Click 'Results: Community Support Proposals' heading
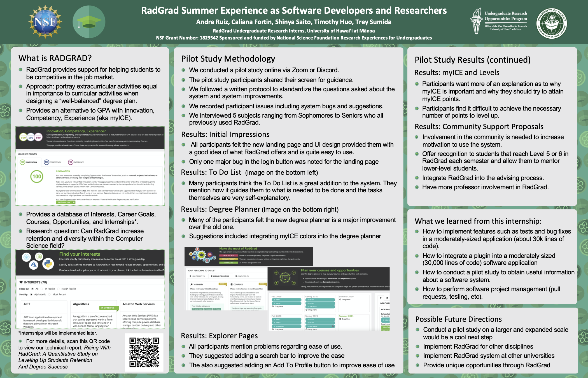Screen dimensions: 588x378 pos(479,127)
